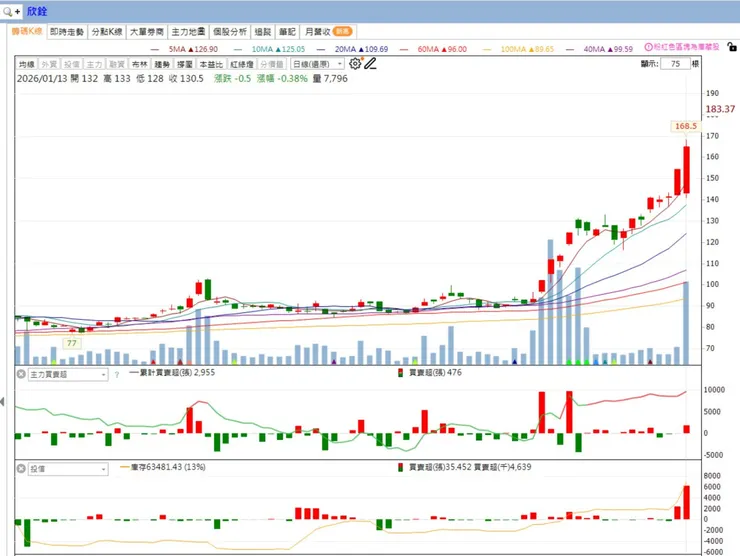This screenshot has height=556, width=740.
Task: Click the question mark help icon
Action: pos(117,375)
